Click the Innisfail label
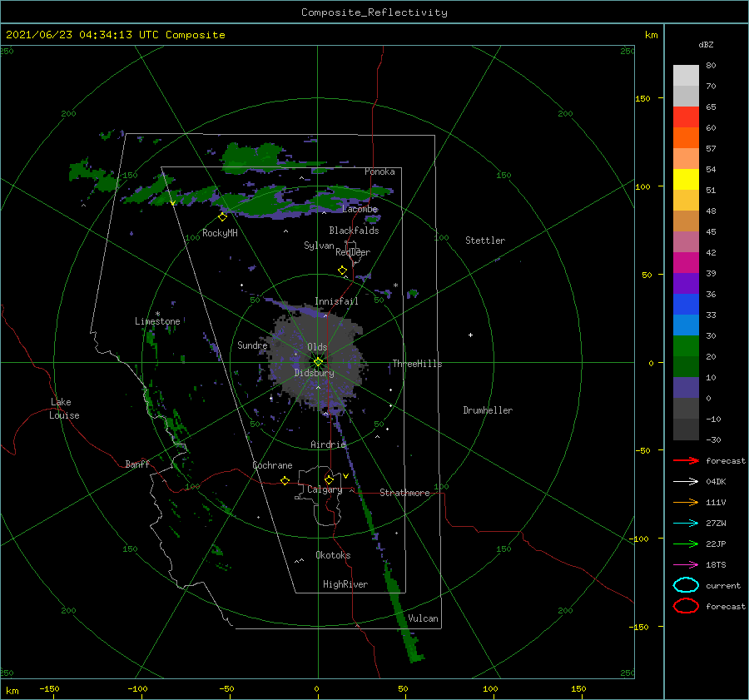This screenshot has width=749, height=700. click(336, 301)
